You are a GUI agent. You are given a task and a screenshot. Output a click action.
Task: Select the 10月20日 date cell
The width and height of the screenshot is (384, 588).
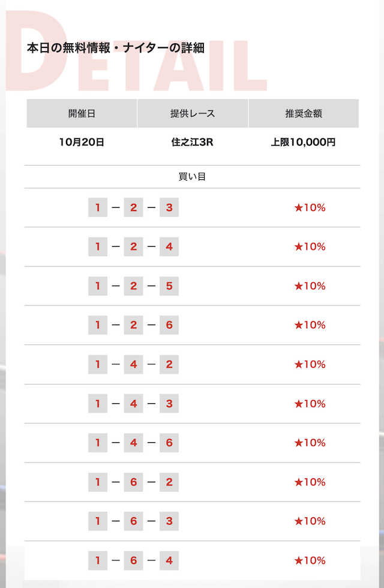pyautogui.click(x=82, y=142)
